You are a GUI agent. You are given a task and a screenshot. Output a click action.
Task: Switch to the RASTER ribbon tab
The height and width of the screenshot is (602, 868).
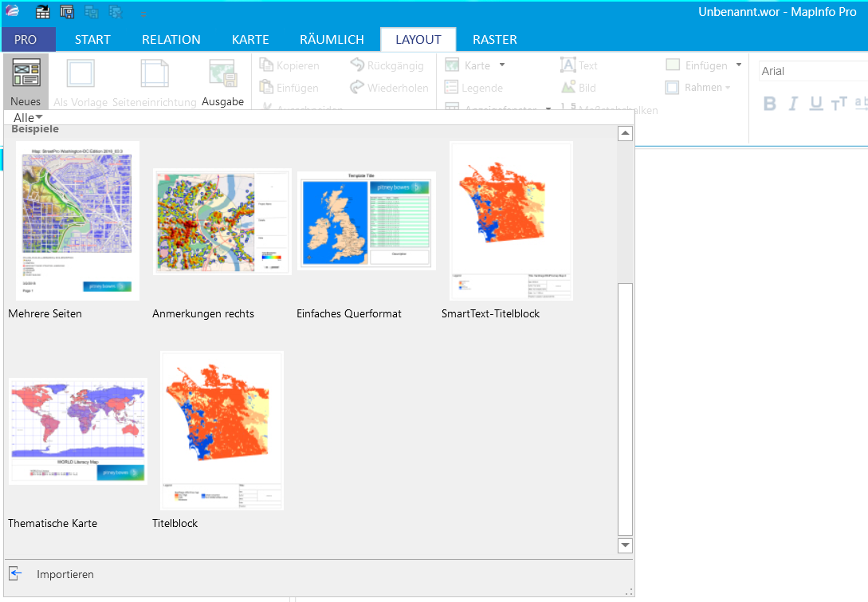[495, 39]
